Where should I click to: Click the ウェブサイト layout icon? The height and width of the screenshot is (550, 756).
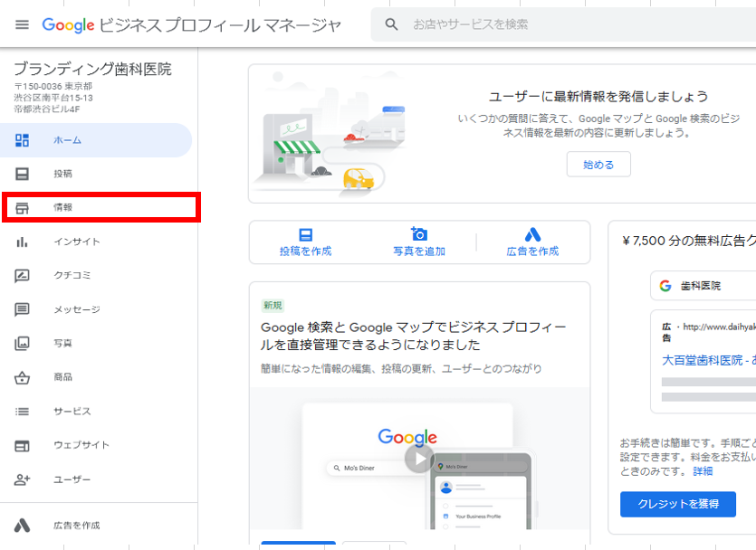(22, 445)
